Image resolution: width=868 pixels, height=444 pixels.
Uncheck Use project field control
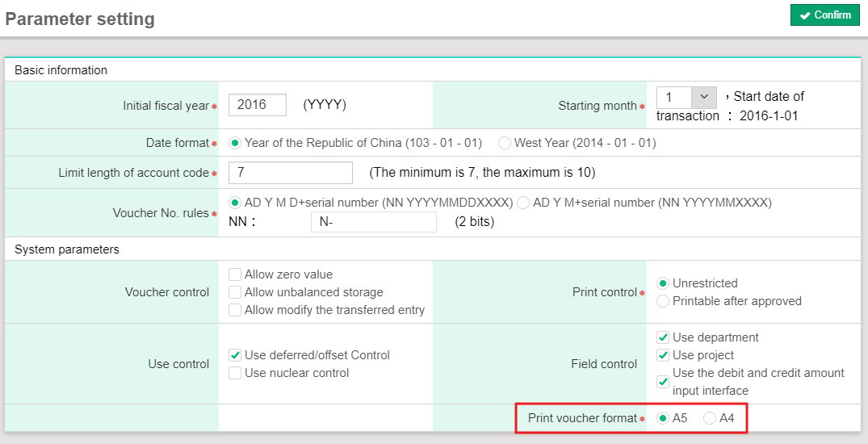pos(663,355)
